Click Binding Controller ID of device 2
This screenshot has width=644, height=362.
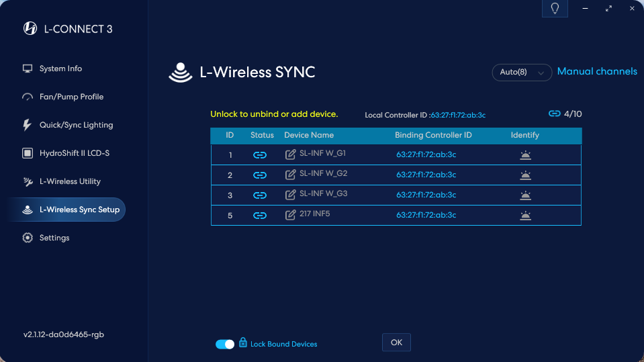click(x=426, y=175)
